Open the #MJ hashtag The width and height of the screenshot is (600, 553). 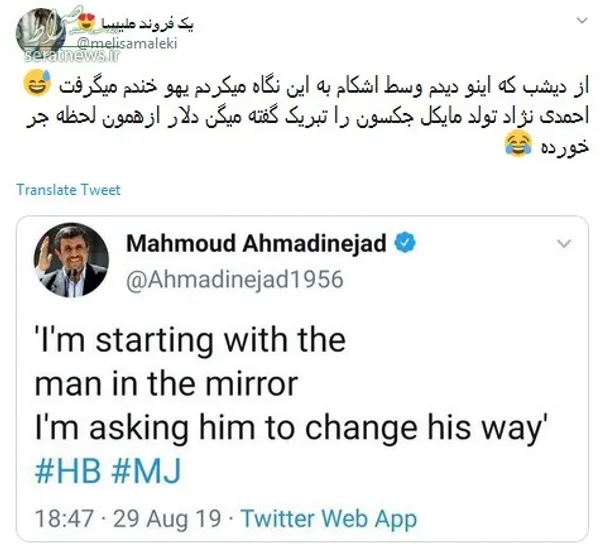146,471
